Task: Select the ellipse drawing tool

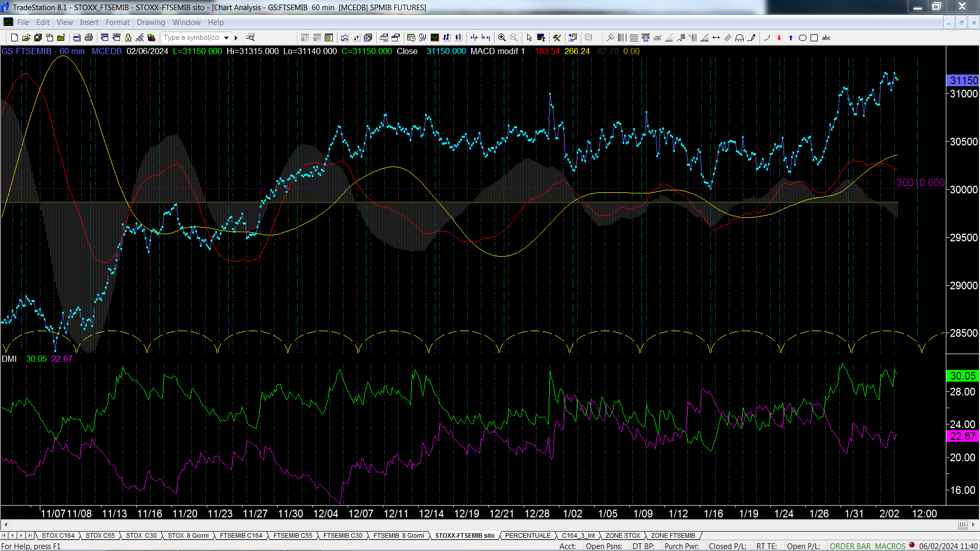Action: pyautogui.click(x=802, y=38)
